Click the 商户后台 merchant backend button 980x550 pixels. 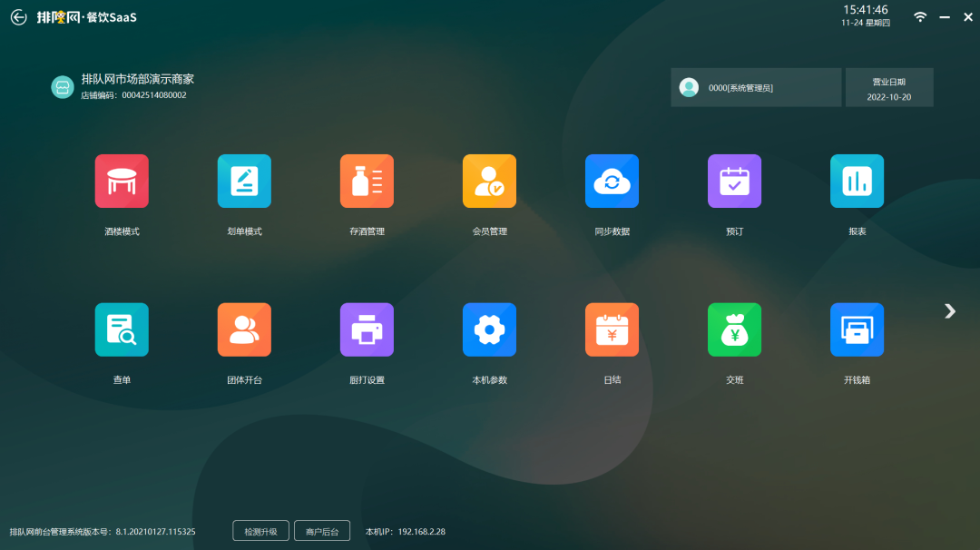click(x=322, y=531)
